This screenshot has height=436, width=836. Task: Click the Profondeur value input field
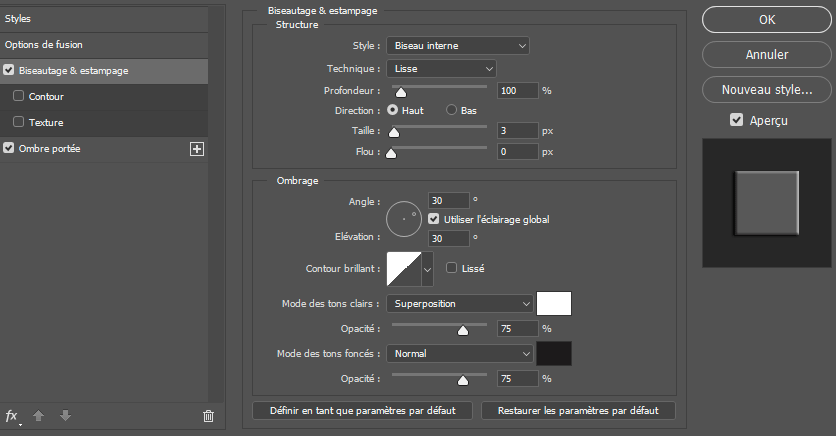(517, 90)
